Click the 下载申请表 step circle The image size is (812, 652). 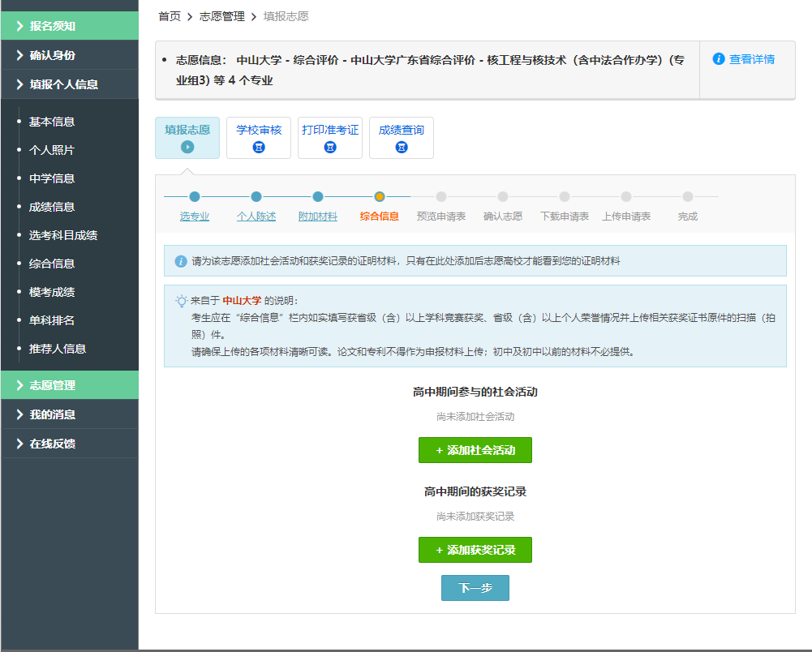[565, 197]
